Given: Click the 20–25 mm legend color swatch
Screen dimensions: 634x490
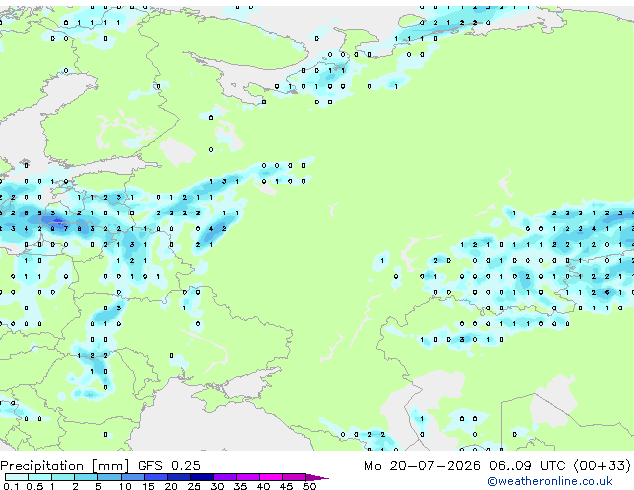Looking at the screenshot, I should 179,477.
